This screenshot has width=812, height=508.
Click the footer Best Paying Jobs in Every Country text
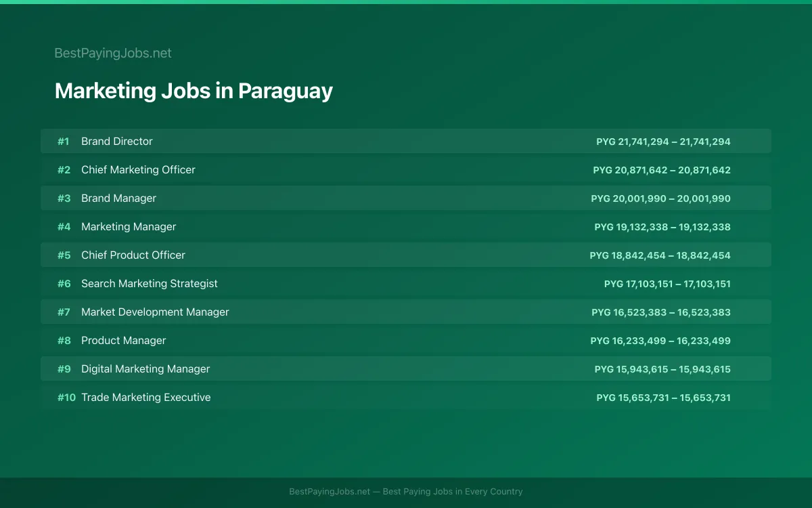point(453,492)
